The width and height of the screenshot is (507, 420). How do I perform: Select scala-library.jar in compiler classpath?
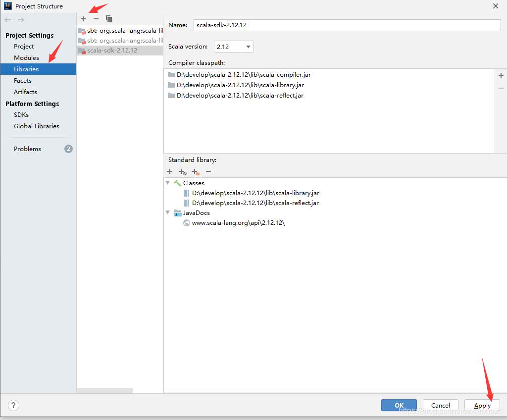tap(240, 85)
